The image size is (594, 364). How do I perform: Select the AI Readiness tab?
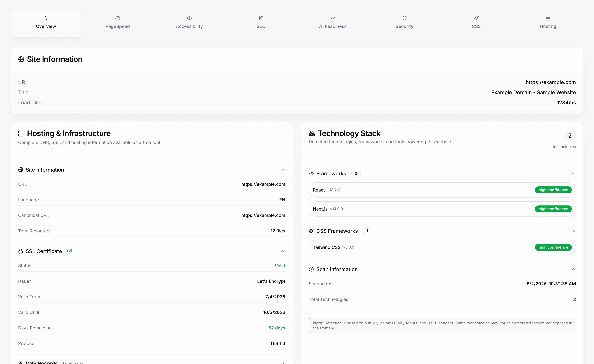coord(333,24)
